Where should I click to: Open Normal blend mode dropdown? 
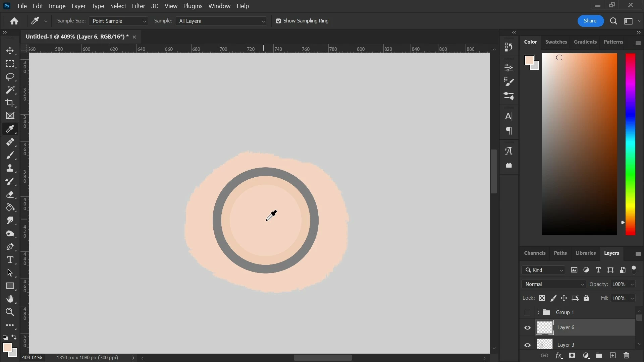tap(554, 284)
